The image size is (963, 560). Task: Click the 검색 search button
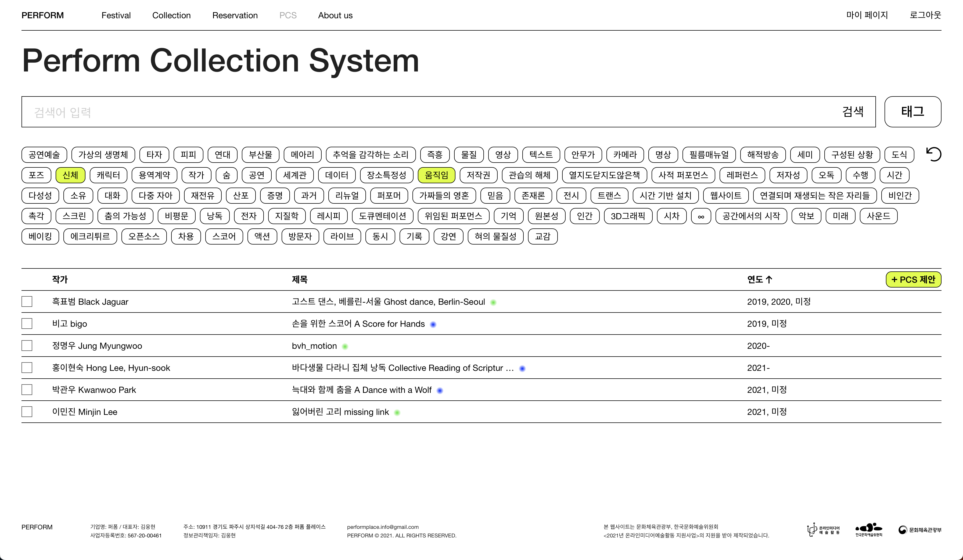coord(853,112)
